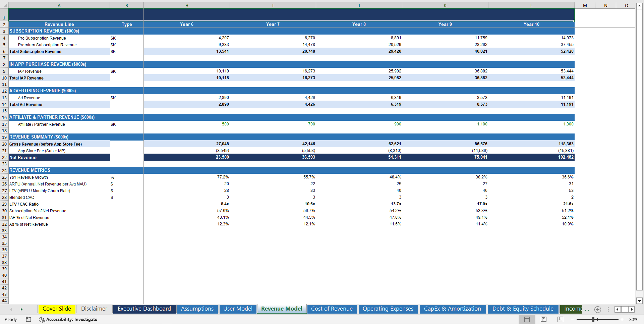
Task: Click the sheet navigation right arrow
Action: pyautogui.click(x=632, y=310)
